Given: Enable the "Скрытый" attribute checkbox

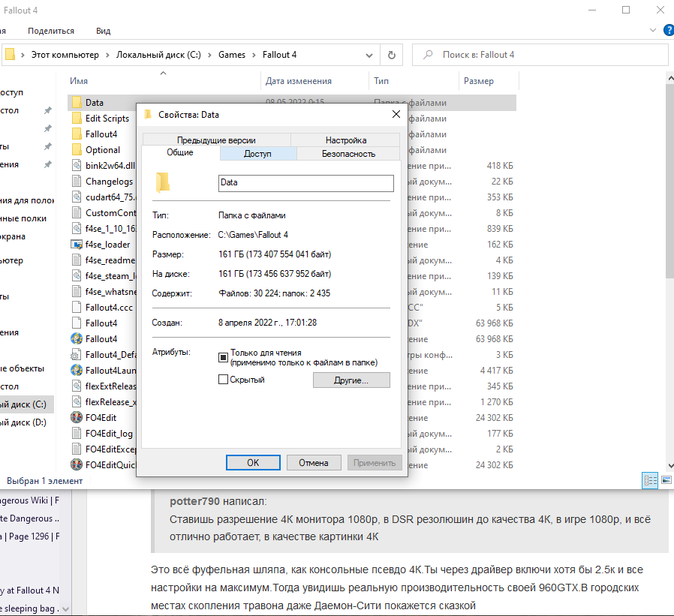Looking at the screenshot, I should (223, 380).
